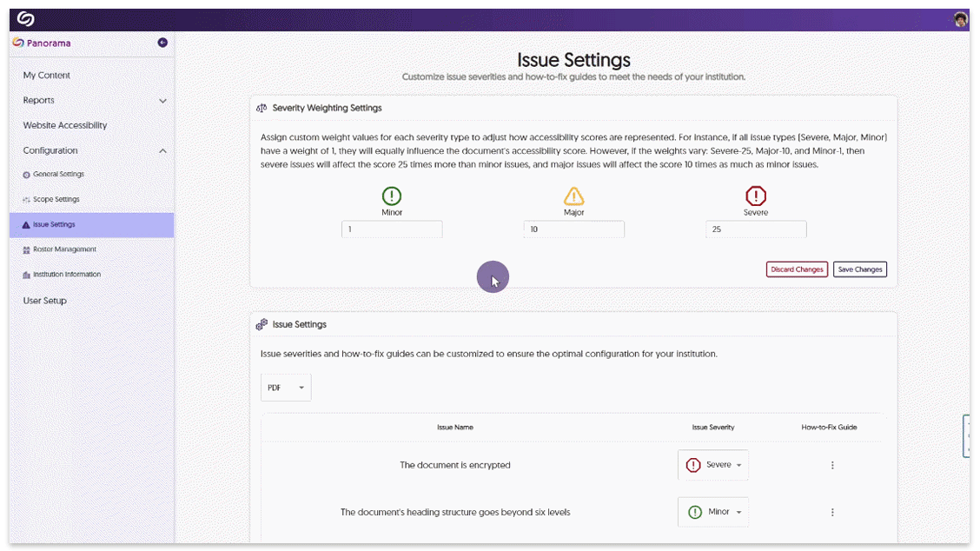Change severity for the encrypted document issue
This screenshot has width=980, height=551.
(712, 465)
